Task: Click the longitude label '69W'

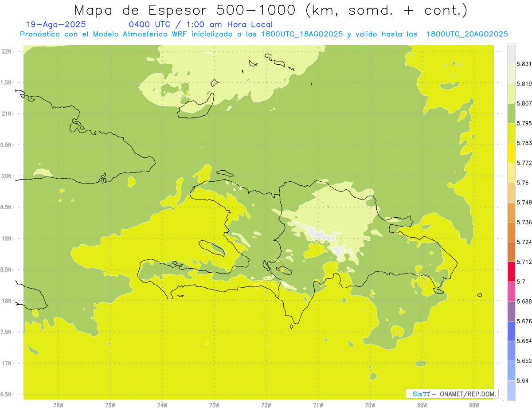Action: (x=422, y=405)
